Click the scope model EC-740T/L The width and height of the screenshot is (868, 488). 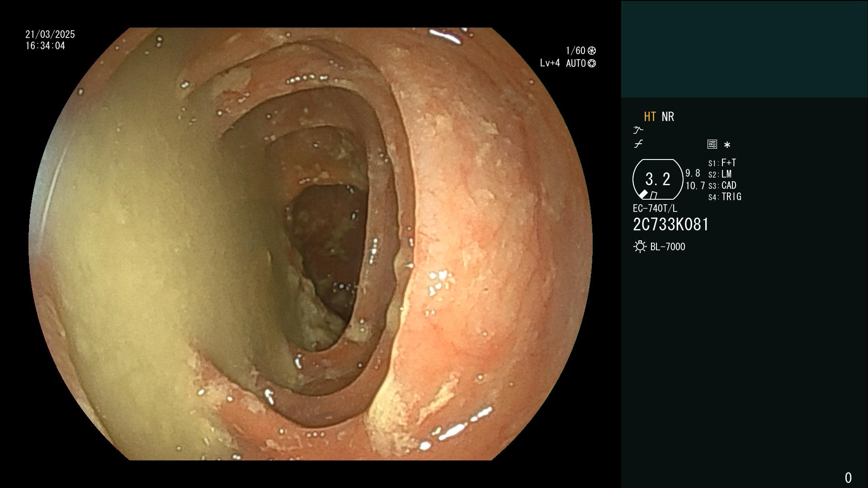pyautogui.click(x=655, y=208)
